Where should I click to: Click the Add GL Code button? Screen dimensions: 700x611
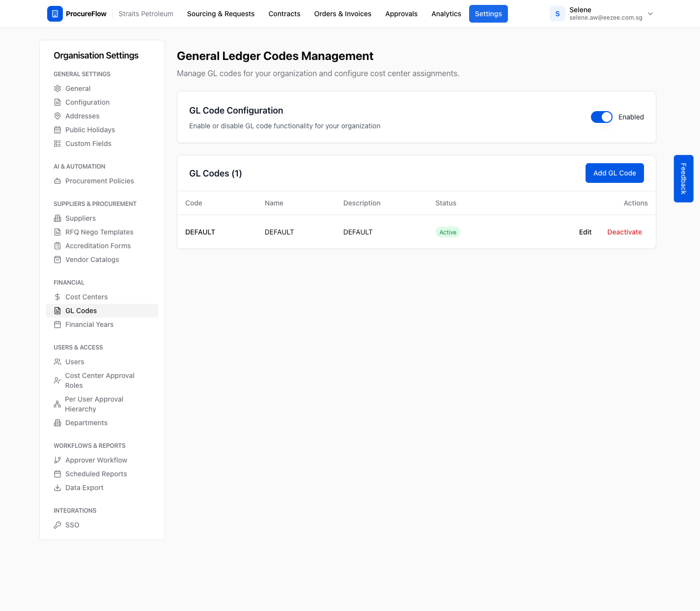[615, 173]
